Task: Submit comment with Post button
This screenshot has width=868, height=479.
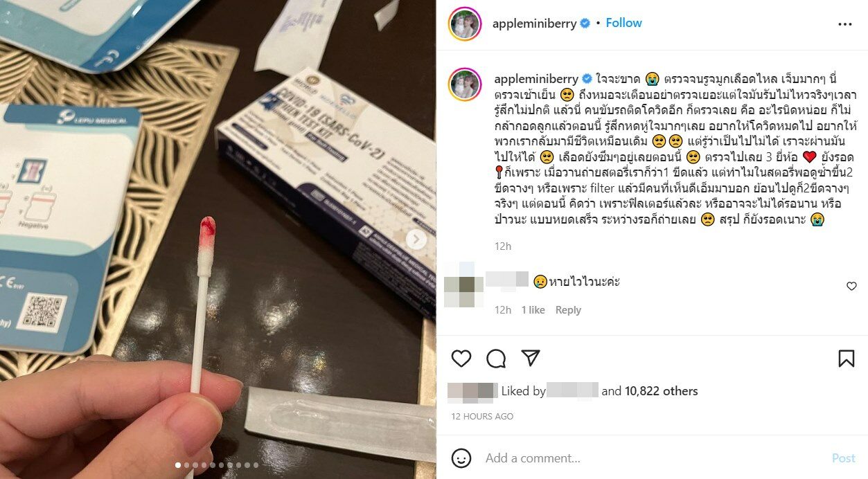Action: tap(843, 458)
